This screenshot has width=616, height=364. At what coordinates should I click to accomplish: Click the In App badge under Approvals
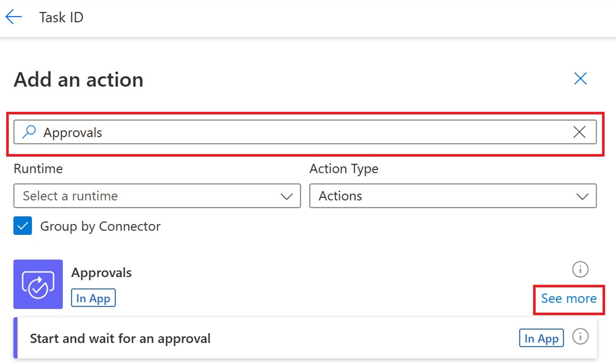[93, 298]
